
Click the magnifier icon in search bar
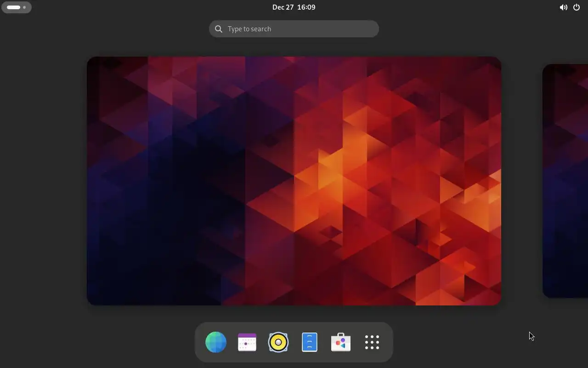click(219, 29)
